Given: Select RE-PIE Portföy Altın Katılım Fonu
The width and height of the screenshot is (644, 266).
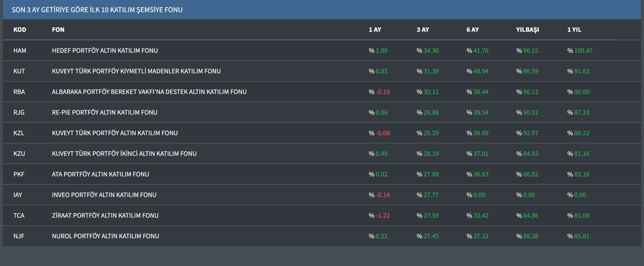Looking at the screenshot, I should 105,113.
